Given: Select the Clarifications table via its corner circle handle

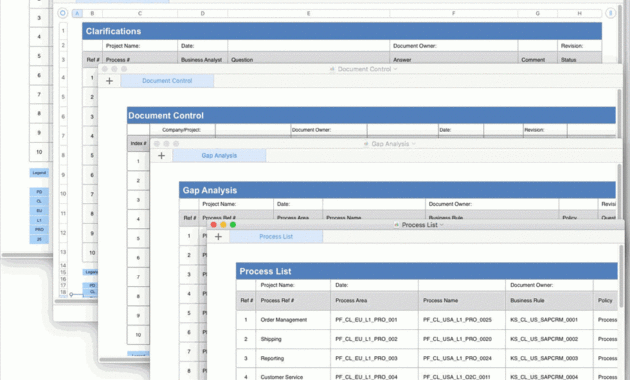Looking at the screenshot, I should [63, 13].
